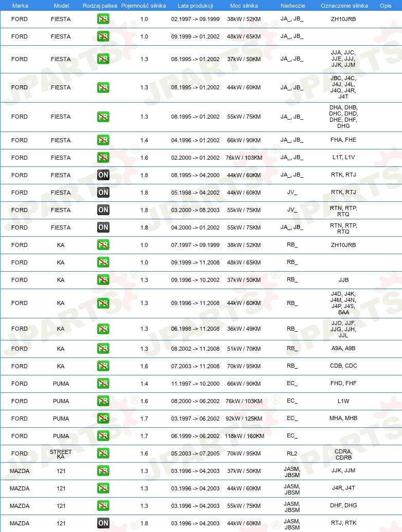This screenshot has width=402, height=532.
Task: Click the petrol icon in the KA 1.6 CDB, CDC row
Action: [103, 366]
